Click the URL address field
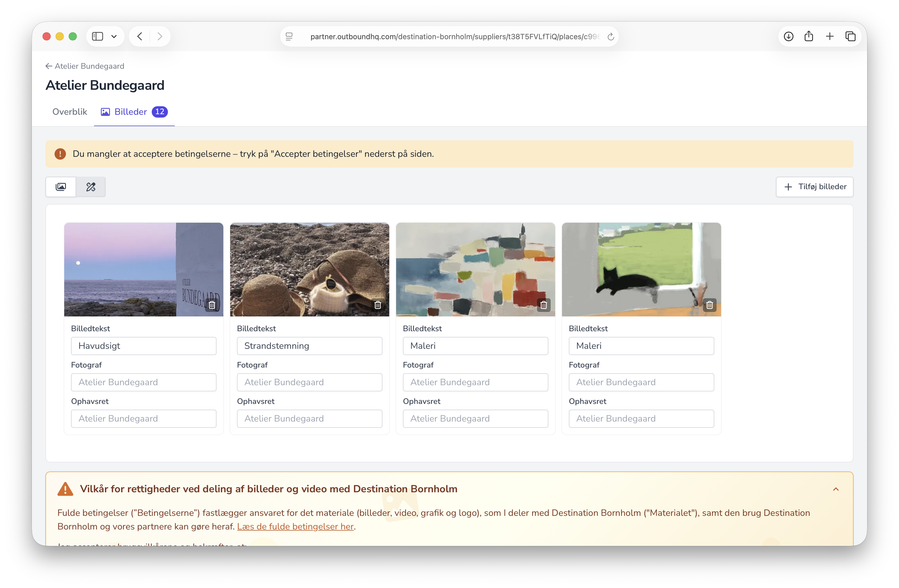 (449, 37)
